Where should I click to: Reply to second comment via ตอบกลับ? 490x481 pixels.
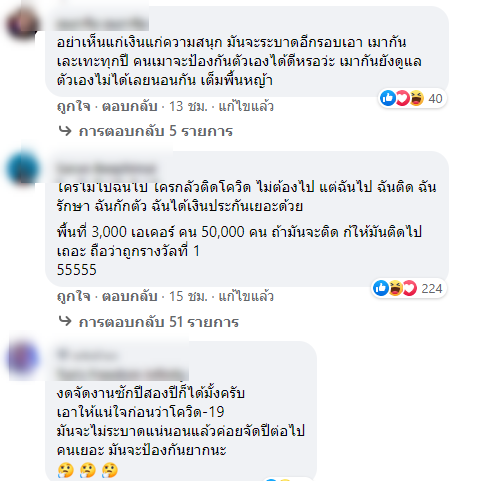pyautogui.click(x=130, y=296)
